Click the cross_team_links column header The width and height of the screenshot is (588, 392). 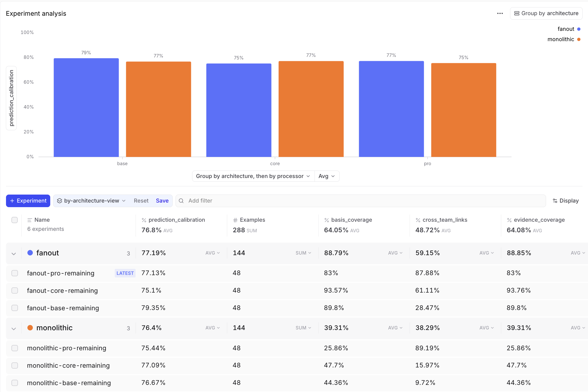pos(445,220)
